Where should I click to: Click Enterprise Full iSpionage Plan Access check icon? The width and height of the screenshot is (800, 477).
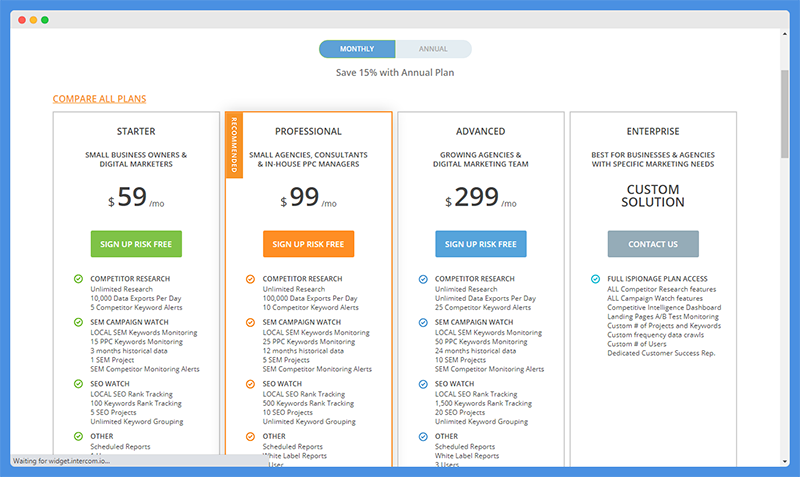point(595,279)
